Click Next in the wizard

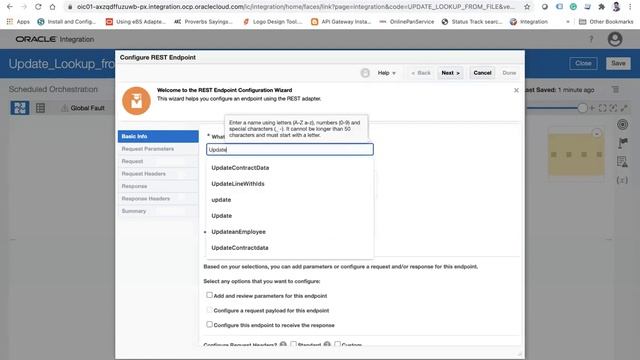(450, 73)
